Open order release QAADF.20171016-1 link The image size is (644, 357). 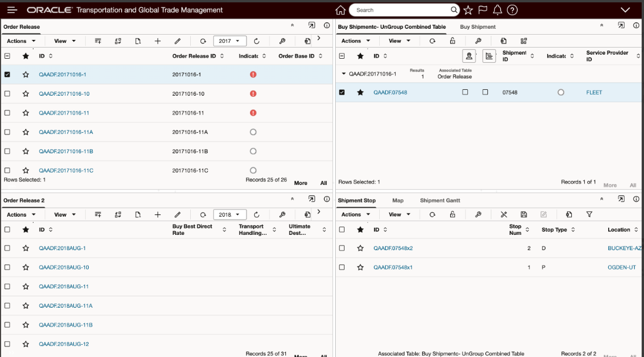[x=62, y=75]
